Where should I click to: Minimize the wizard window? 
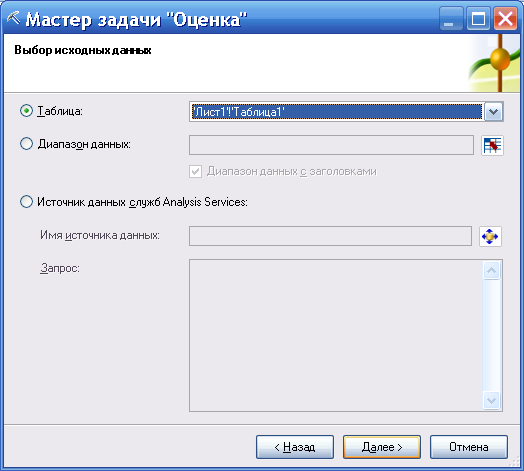click(x=451, y=18)
